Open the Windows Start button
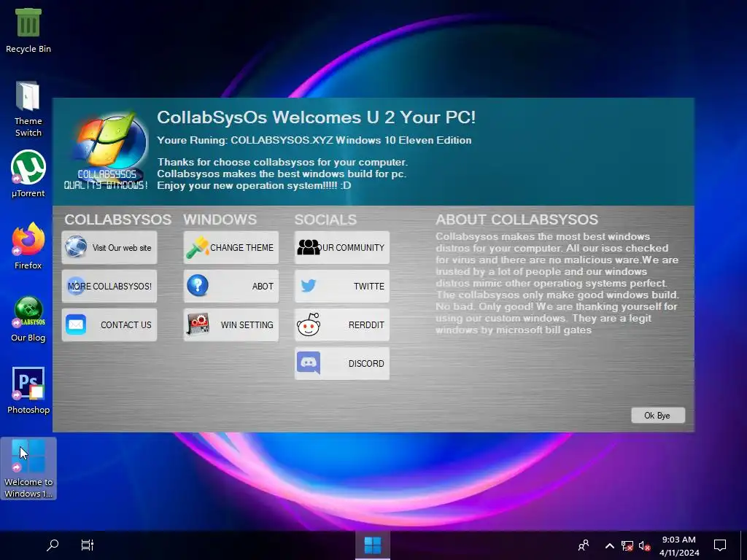747x560 pixels. (373, 545)
